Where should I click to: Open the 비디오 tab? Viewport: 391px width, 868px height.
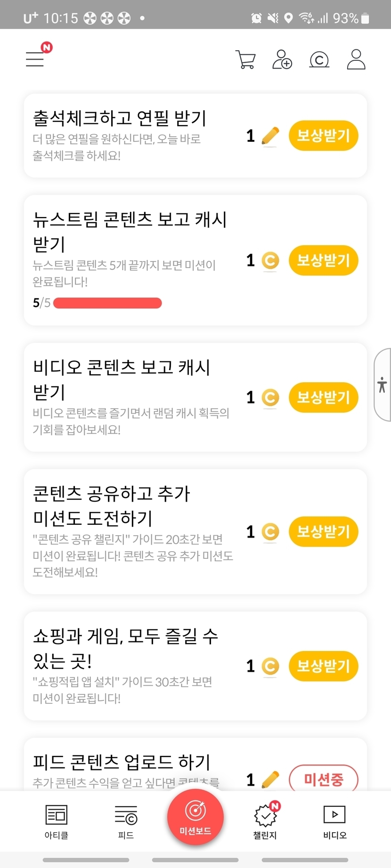click(334, 822)
